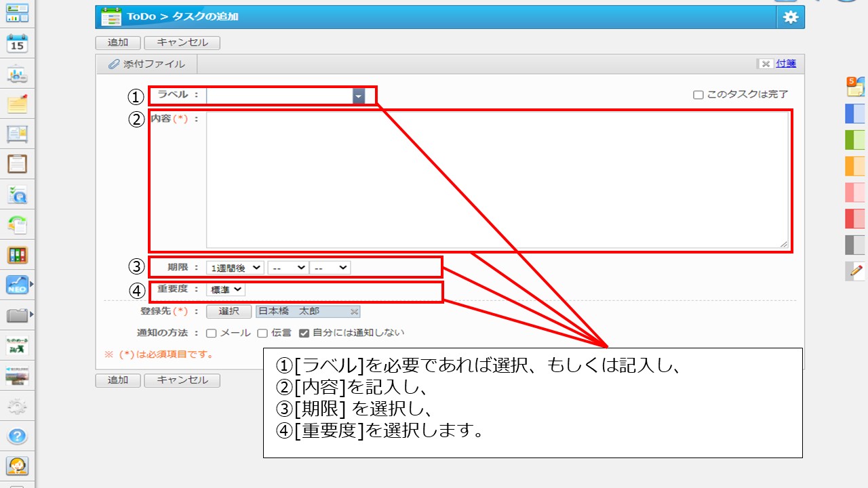Viewport: 868px width, 488px height.
Task: Open the 1週間後 deadline dropdown
Action: click(235, 268)
